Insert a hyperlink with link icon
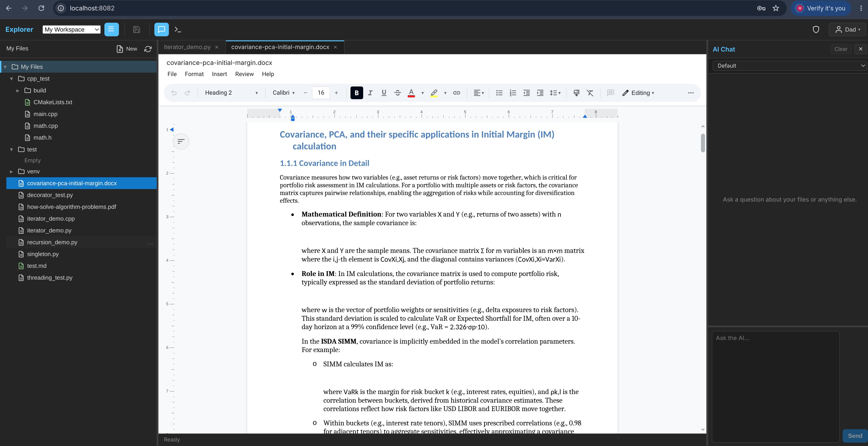Image resolution: width=868 pixels, height=446 pixels. point(456,93)
